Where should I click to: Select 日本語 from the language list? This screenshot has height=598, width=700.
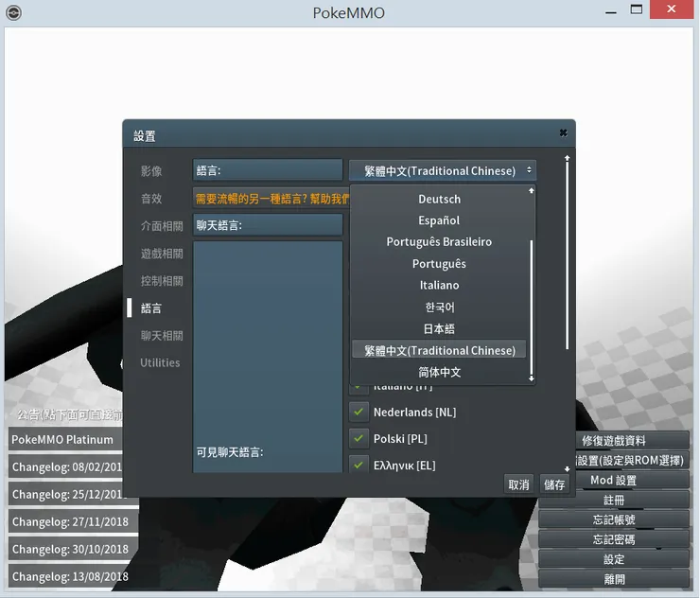click(x=439, y=329)
